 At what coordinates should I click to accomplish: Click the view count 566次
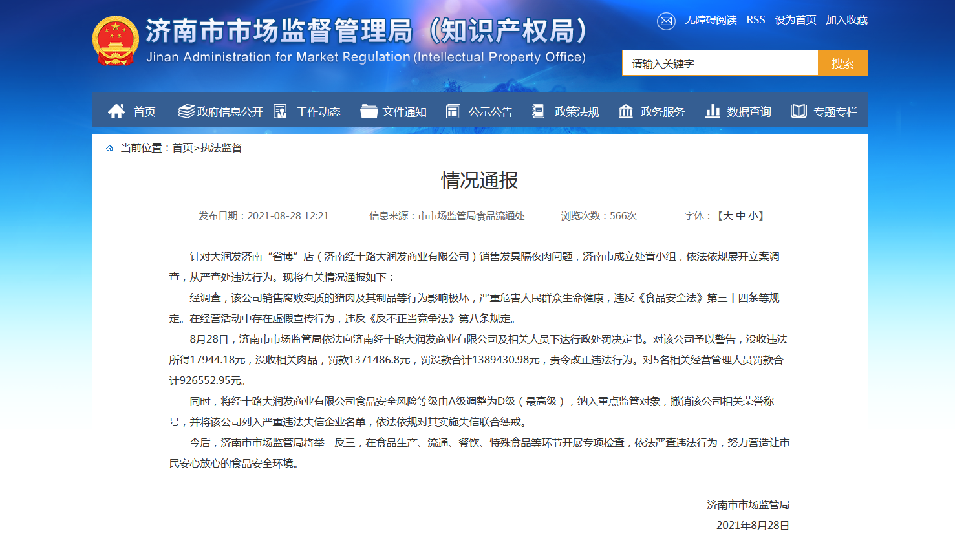tap(623, 216)
